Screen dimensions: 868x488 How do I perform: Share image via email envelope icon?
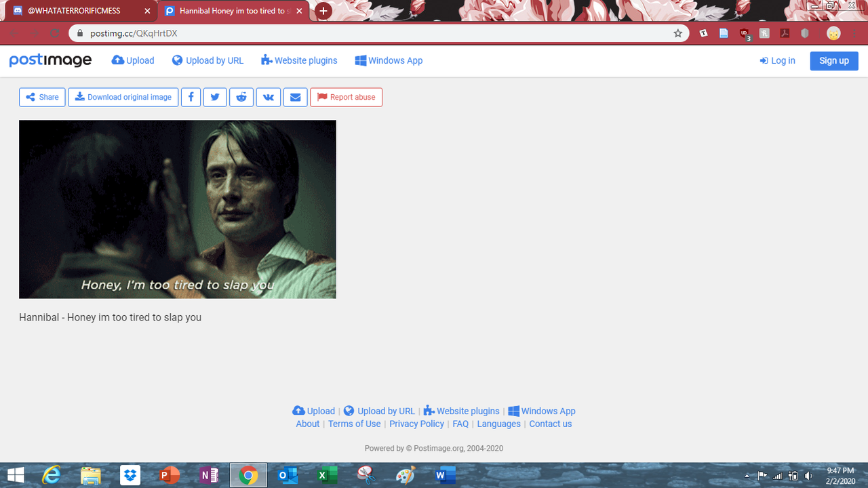(x=295, y=97)
